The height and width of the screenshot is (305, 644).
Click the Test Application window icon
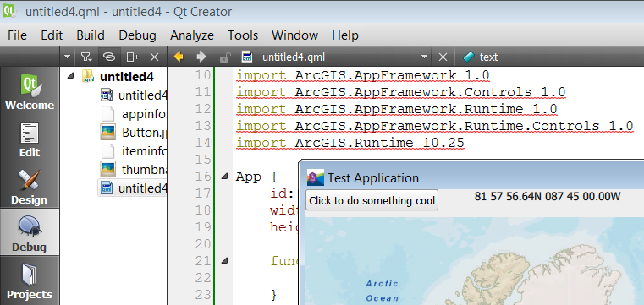[x=316, y=177]
